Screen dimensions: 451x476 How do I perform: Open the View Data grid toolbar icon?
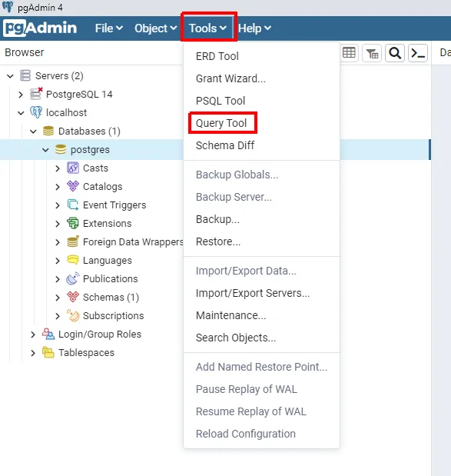click(x=349, y=53)
